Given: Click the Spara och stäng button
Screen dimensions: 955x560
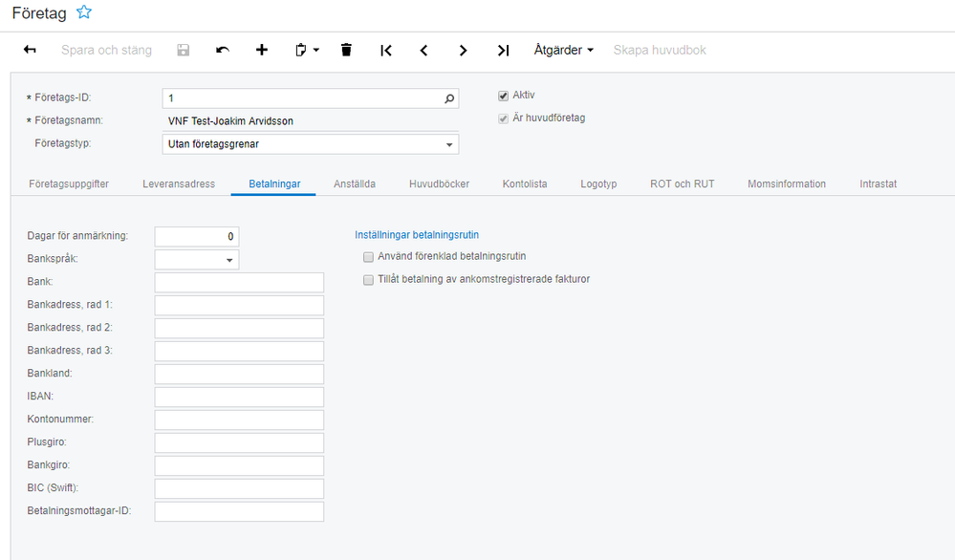Looking at the screenshot, I should tap(106, 50).
